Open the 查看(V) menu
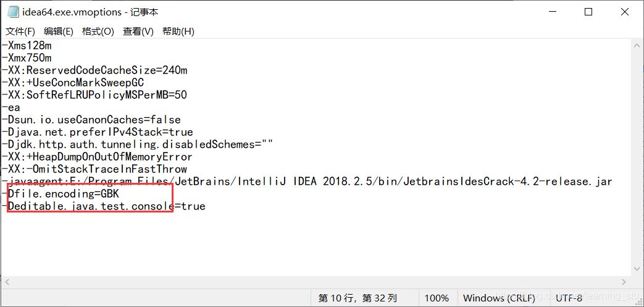Screen dimensions: 644x307 point(138,32)
